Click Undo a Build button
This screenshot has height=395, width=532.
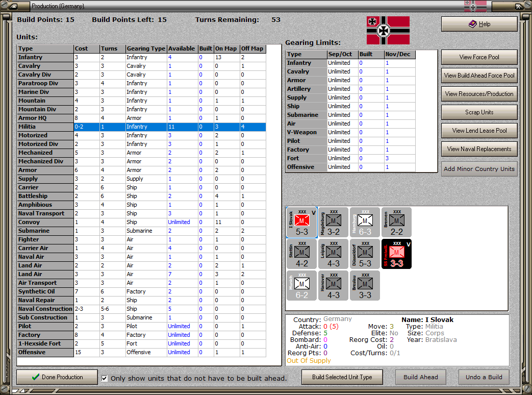click(484, 377)
